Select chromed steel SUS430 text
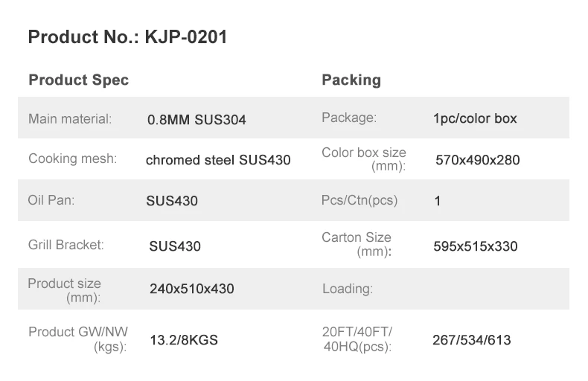 coord(218,160)
